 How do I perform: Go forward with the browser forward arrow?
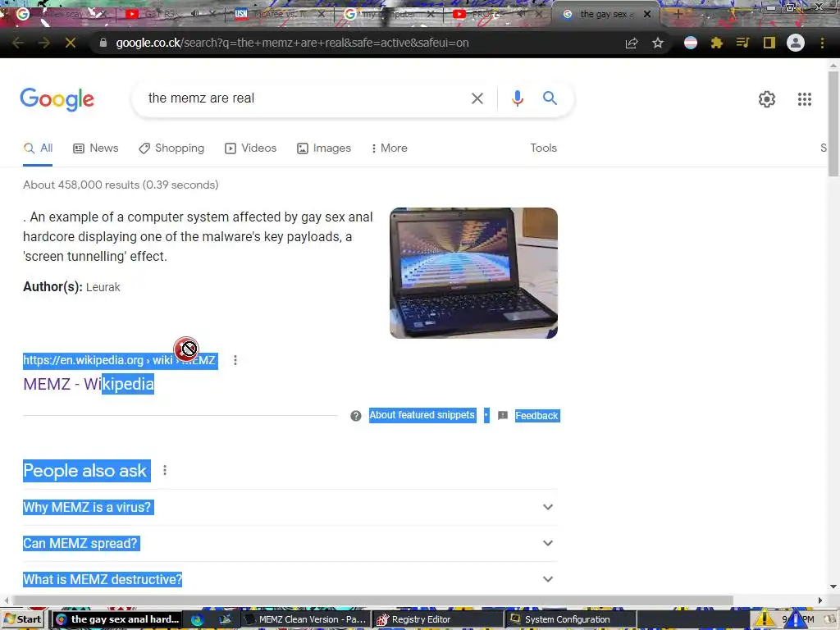coord(44,43)
